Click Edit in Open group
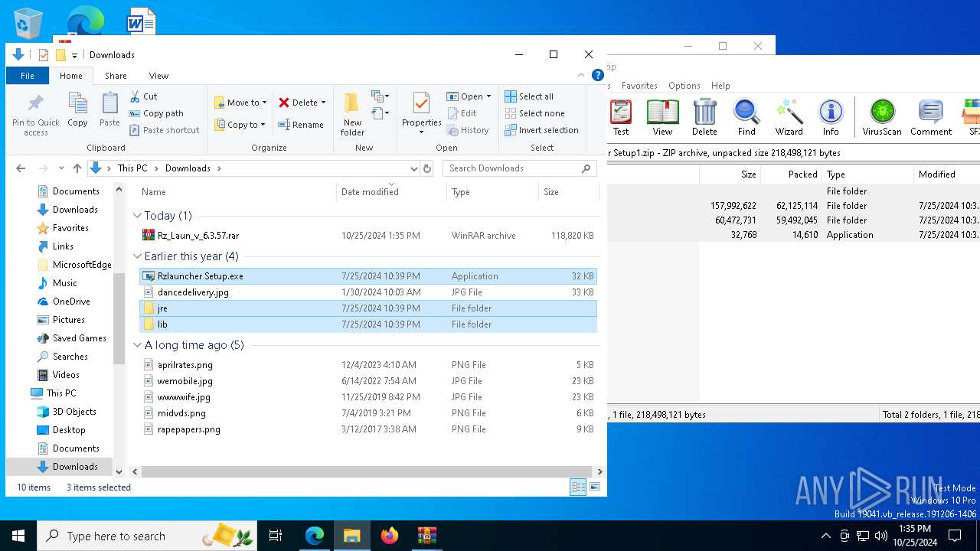The image size is (980, 551). (462, 113)
